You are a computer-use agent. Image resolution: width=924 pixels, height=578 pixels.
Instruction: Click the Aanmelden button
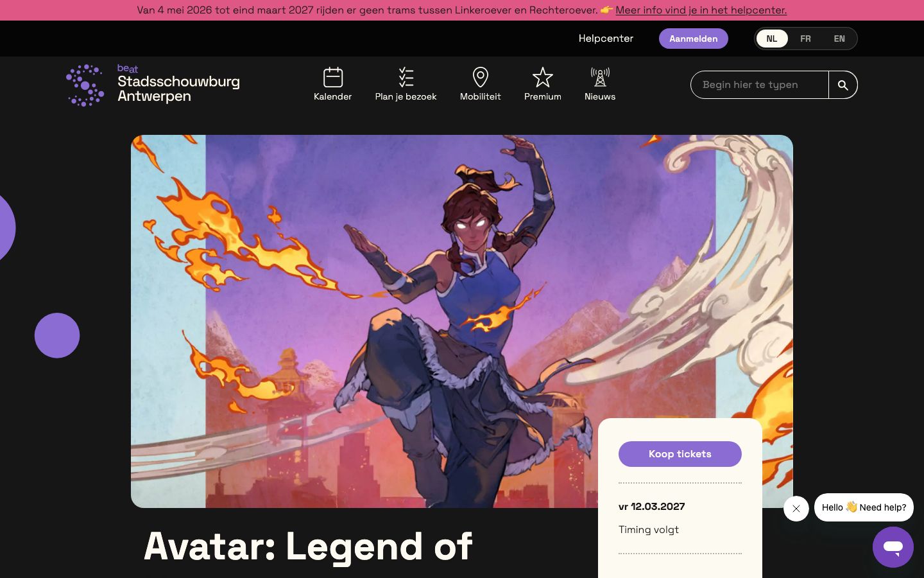[693, 39]
